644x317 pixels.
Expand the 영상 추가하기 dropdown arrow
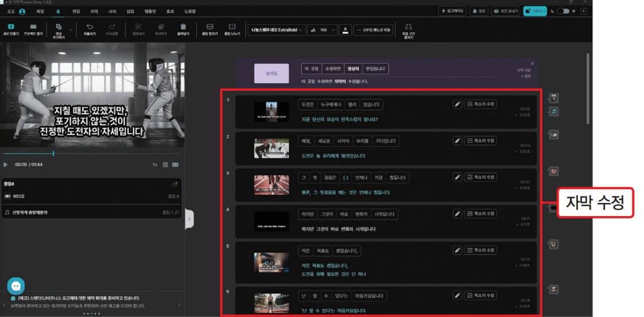70,30
